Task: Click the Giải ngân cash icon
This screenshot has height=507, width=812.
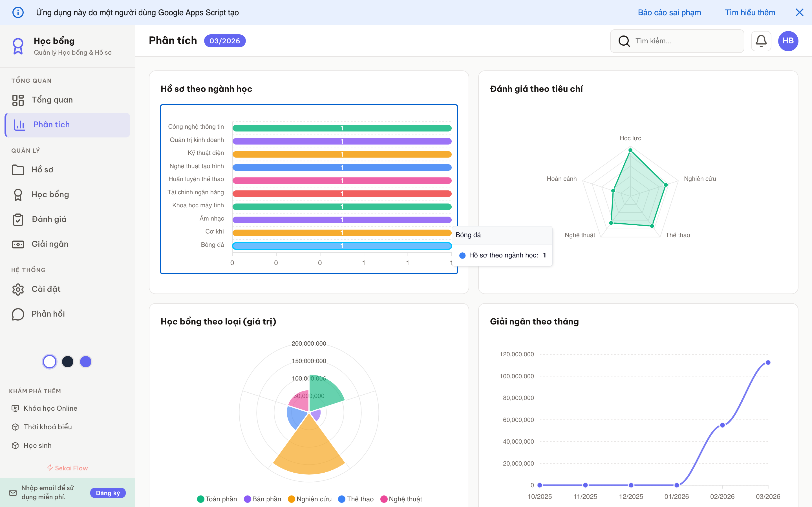Action: (x=18, y=244)
